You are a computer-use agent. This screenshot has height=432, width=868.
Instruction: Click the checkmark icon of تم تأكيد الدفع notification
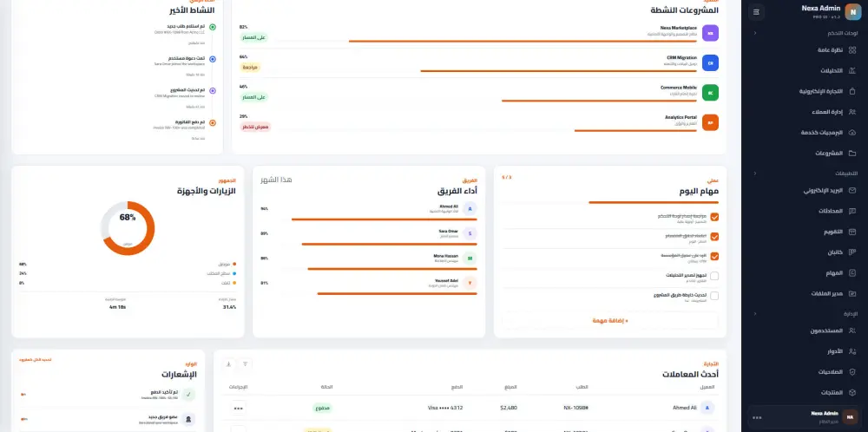(x=188, y=395)
